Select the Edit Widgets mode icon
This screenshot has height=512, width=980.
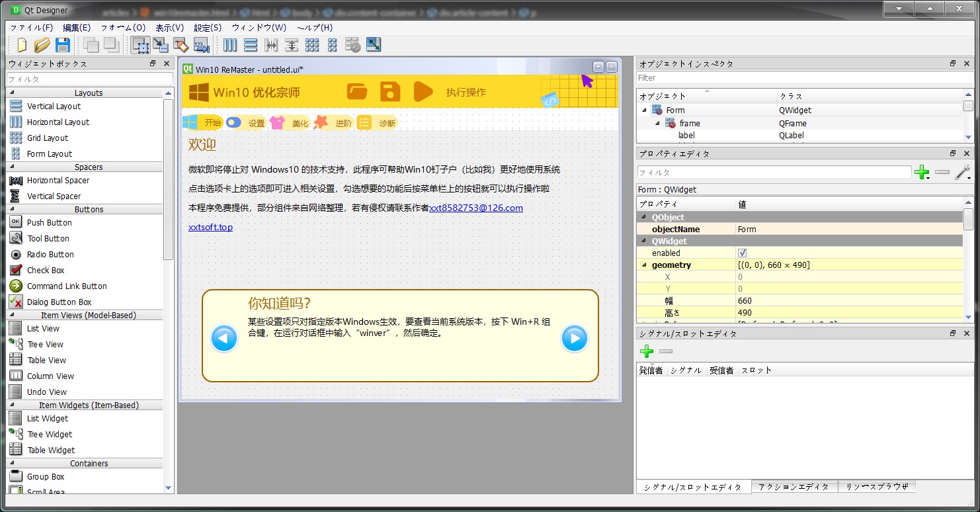coord(140,45)
